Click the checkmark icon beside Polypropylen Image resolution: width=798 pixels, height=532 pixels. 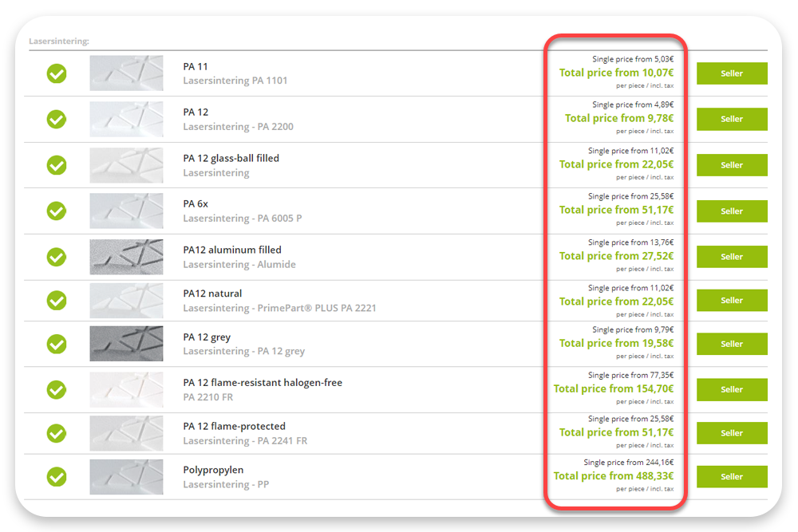[x=56, y=476]
